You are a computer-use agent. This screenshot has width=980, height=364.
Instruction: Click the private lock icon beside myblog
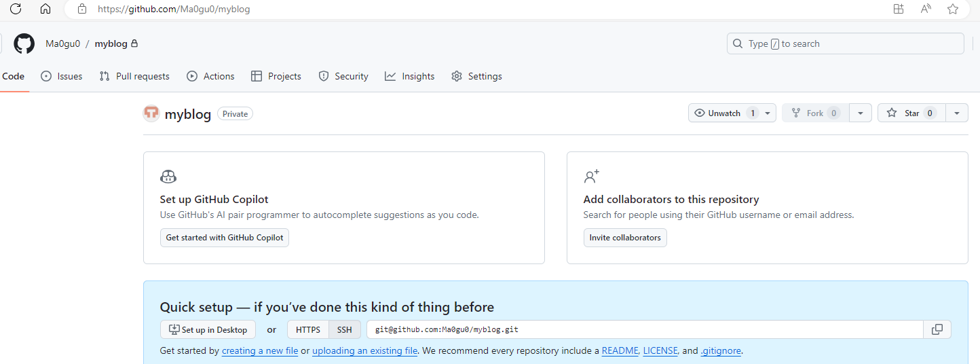[134, 43]
